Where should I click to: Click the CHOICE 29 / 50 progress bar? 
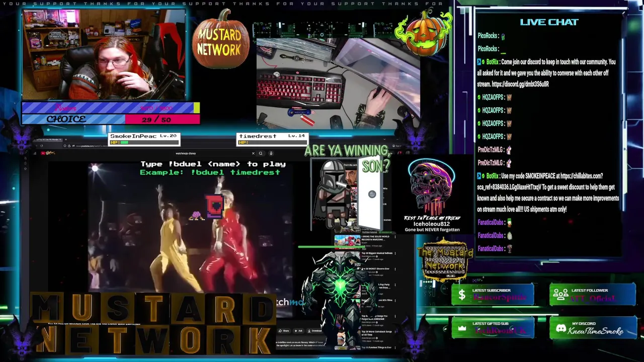point(111,119)
